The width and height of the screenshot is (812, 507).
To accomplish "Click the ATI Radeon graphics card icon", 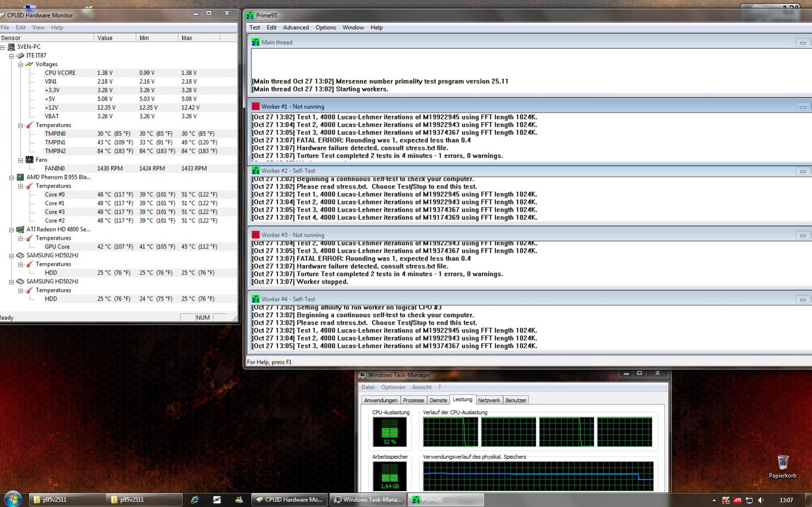I will coord(20,230).
